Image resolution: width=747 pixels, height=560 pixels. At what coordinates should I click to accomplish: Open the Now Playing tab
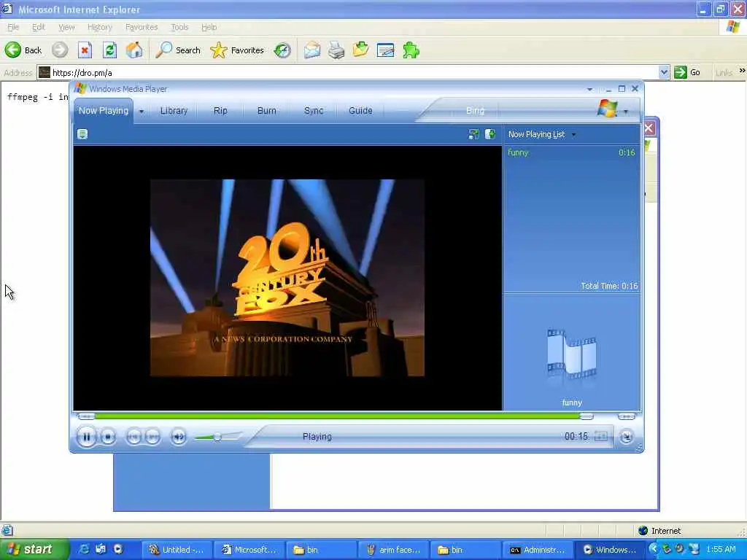pyautogui.click(x=104, y=111)
